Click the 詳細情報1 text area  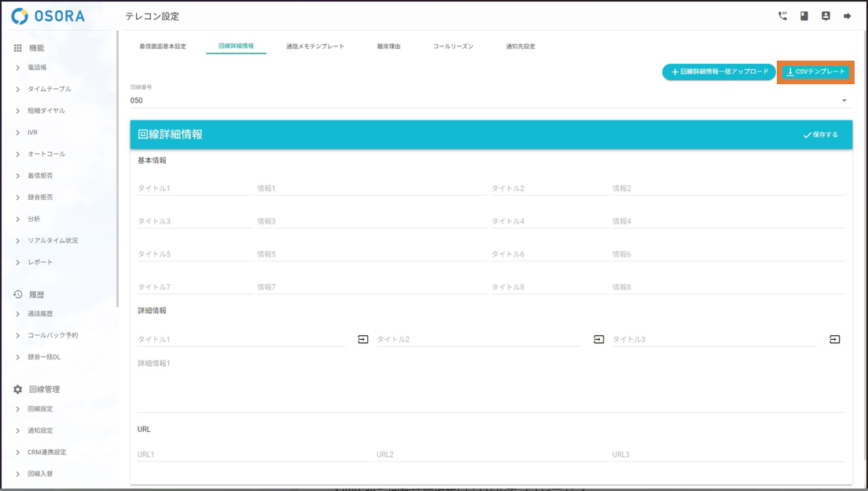coord(491,386)
